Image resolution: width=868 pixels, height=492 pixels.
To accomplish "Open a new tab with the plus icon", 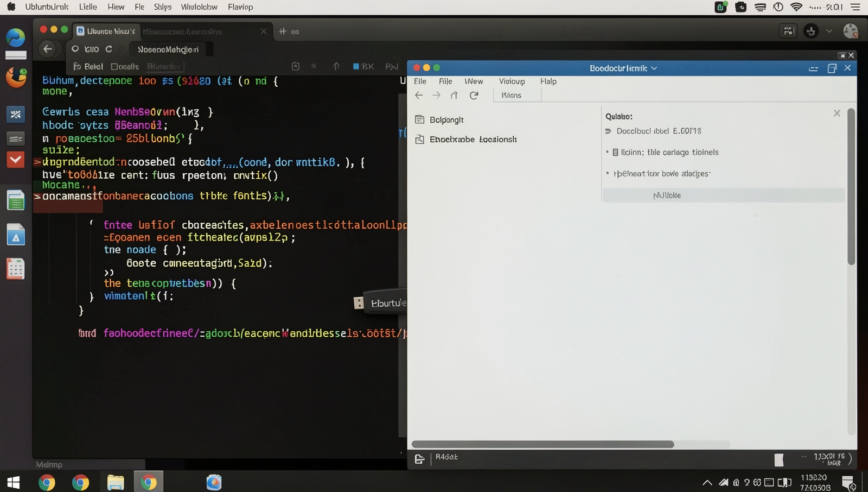I will tap(282, 31).
